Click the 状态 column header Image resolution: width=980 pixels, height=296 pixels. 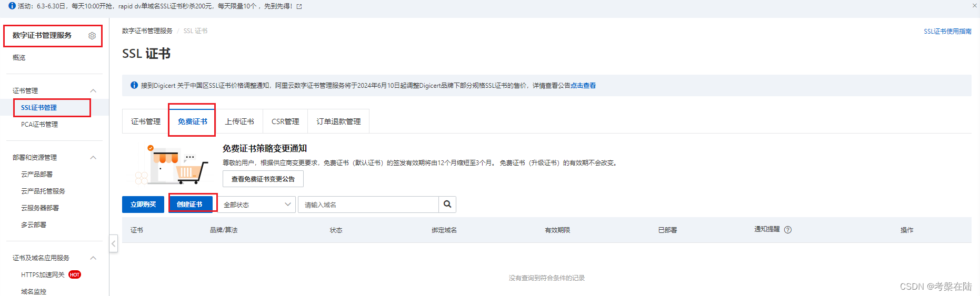click(336, 230)
